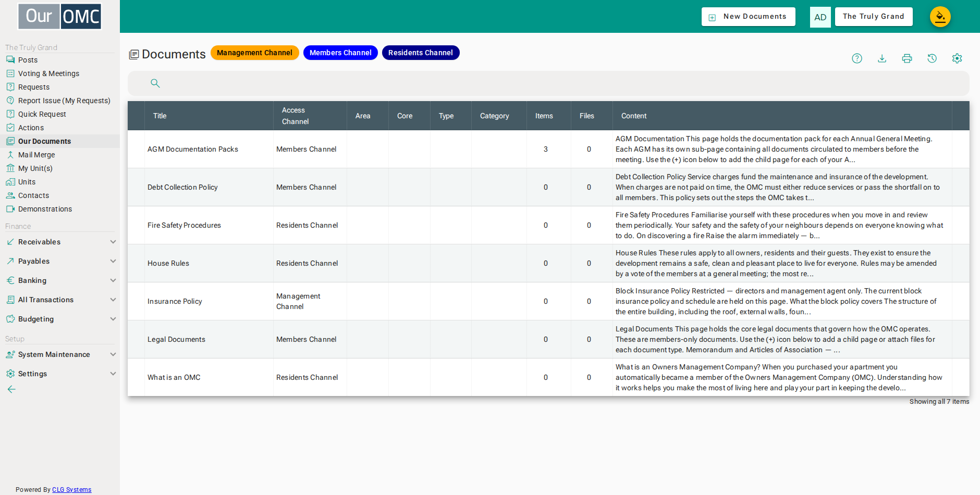Click the My Unit(s) building icon
This screenshot has height=495, width=980.
click(x=10, y=168)
